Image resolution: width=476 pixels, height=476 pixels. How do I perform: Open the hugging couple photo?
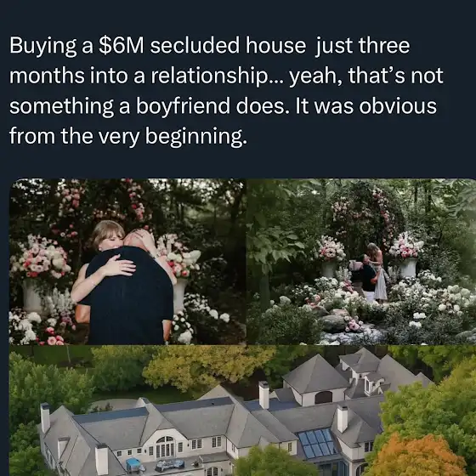127,262
